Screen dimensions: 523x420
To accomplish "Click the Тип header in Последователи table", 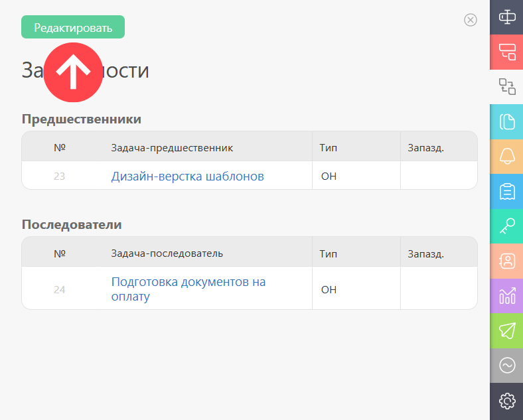I will pyautogui.click(x=329, y=253).
